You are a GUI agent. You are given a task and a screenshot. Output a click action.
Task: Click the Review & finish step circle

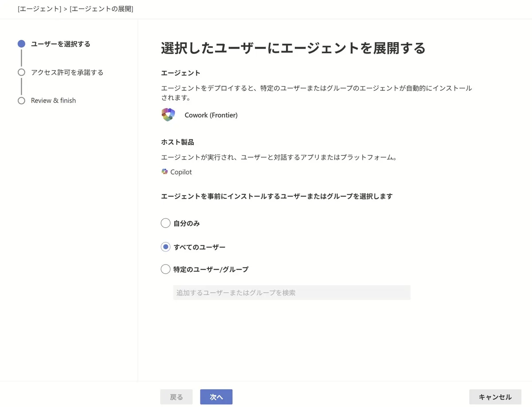coord(21,101)
